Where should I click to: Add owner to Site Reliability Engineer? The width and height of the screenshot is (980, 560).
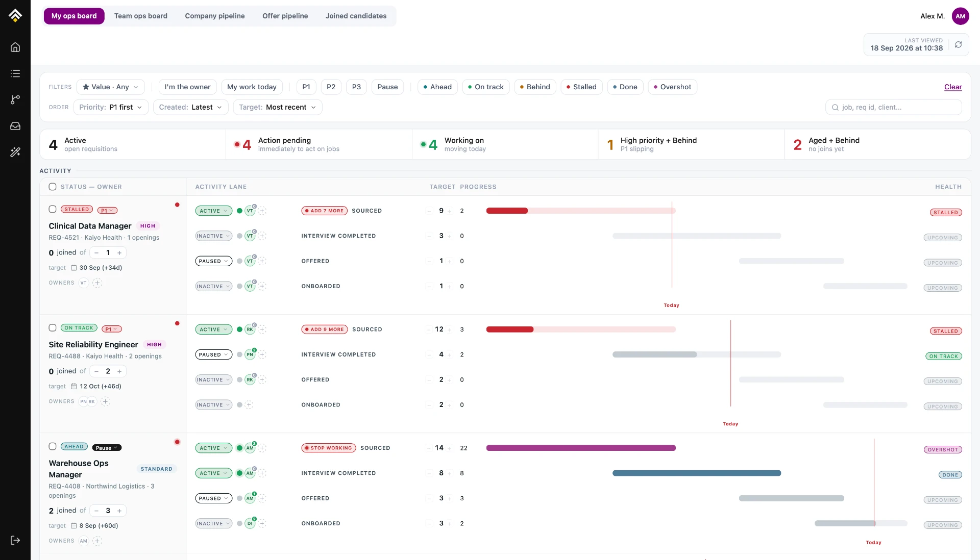coord(105,401)
